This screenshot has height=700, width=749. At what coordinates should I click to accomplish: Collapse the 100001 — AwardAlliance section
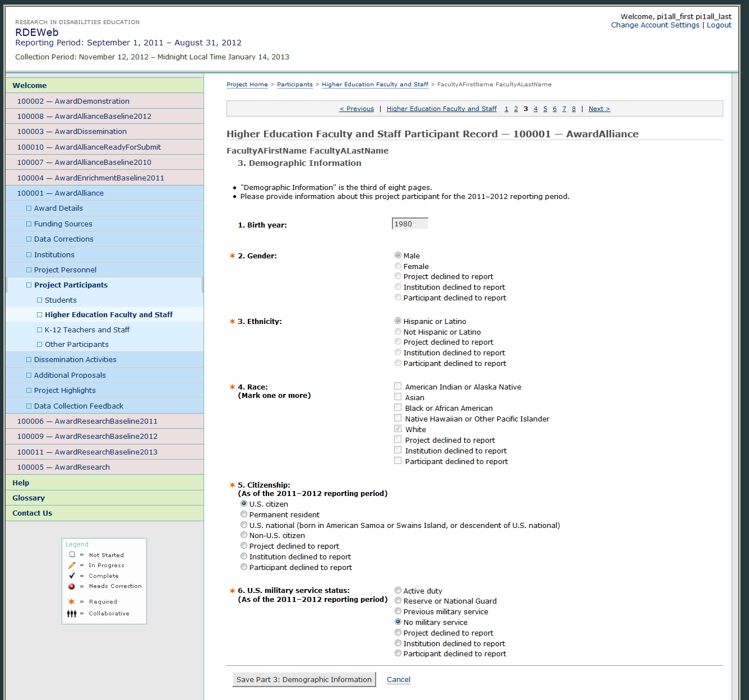click(x=60, y=193)
